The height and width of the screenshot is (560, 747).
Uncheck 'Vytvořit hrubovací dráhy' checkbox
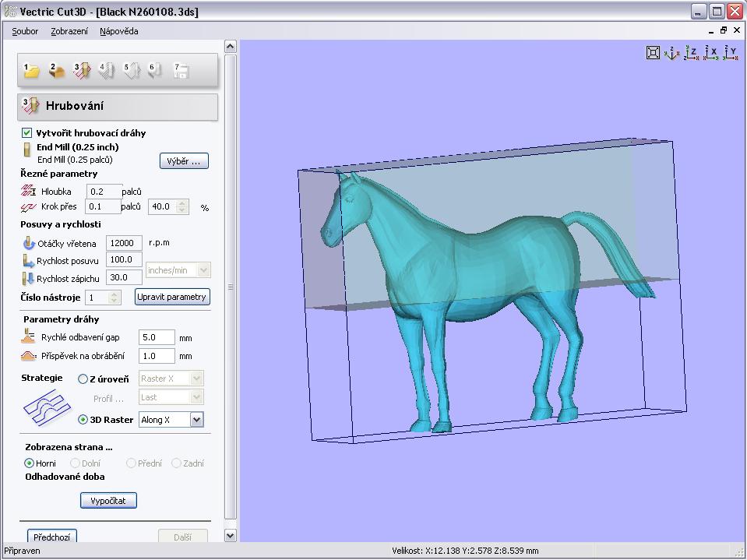click(27, 133)
